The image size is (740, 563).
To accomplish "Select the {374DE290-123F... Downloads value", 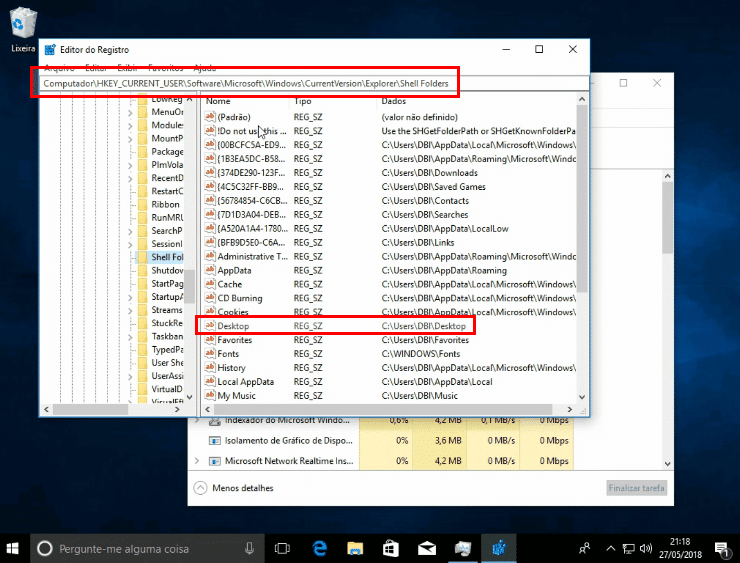I will point(251,173).
